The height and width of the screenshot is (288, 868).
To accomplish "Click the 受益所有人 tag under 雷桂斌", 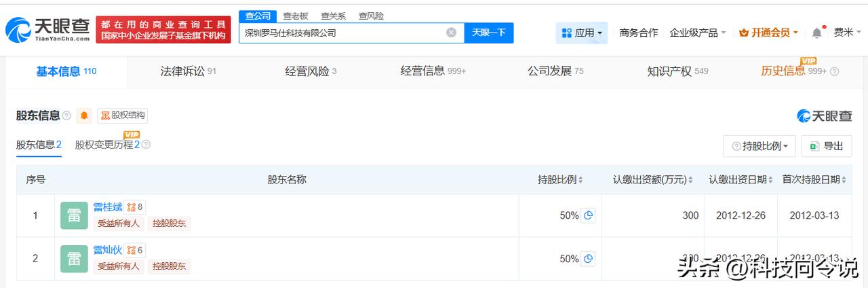I will [119, 223].
